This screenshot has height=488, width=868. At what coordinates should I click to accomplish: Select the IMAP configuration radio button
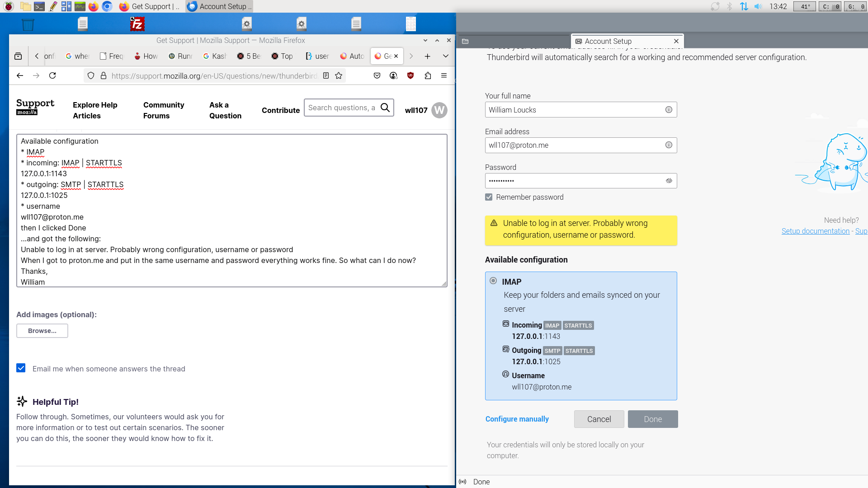click(493, 281)
